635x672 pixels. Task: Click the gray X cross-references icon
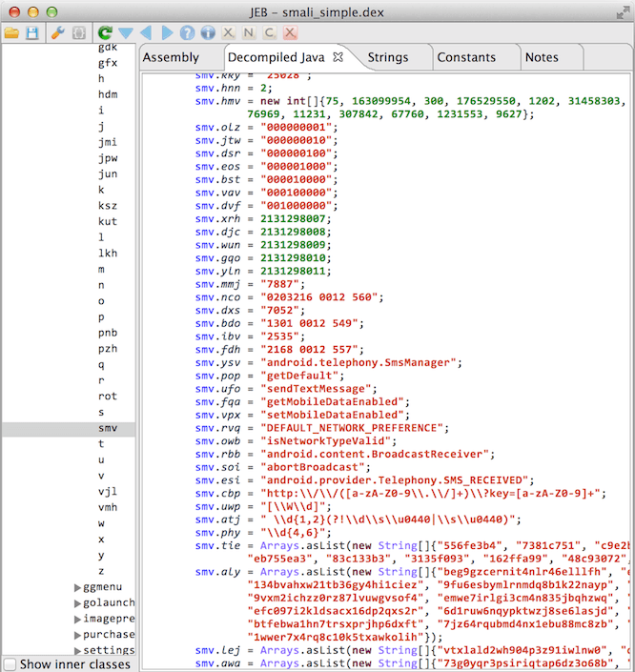[x=228, y=33]
